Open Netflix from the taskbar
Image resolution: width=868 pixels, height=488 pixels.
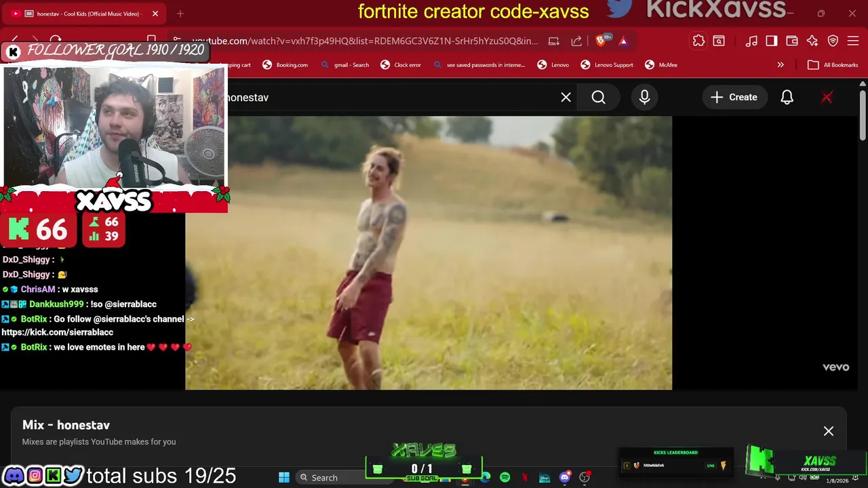525,477
